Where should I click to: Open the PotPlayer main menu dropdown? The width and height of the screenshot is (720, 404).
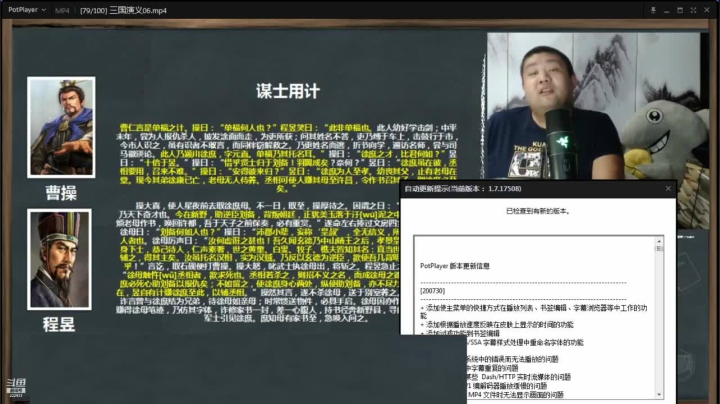pyautogui.click(x=27, y=10)
